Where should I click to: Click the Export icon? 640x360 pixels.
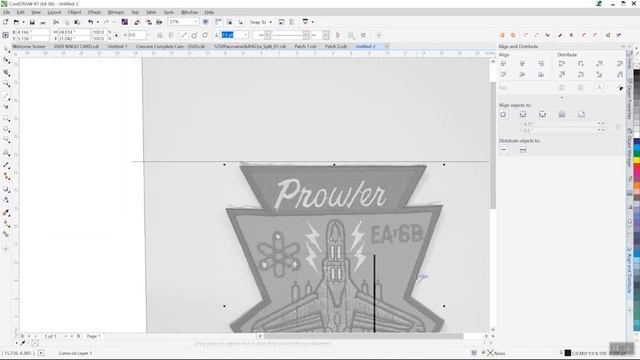149,22
